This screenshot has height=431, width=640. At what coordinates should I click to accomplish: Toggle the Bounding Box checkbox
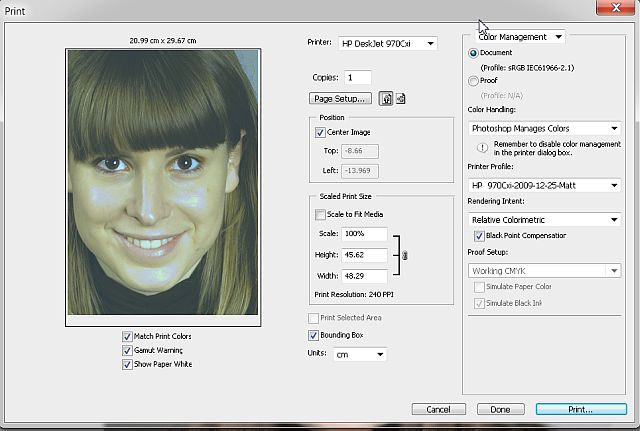[x=313, y=335]
